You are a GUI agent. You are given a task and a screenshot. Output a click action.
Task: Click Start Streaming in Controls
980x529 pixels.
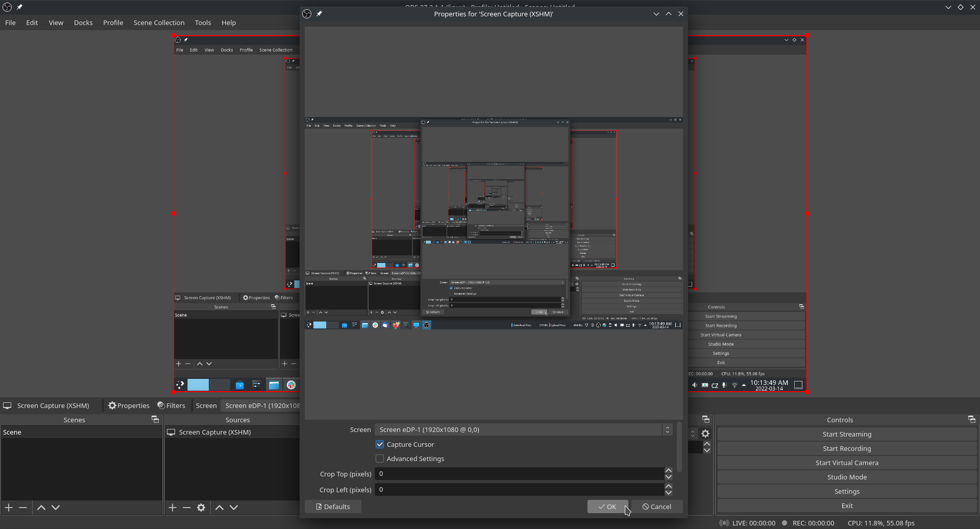tap(847, 434)
